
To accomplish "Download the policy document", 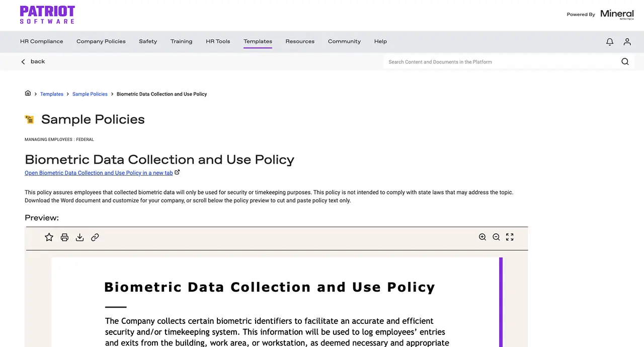I will 79,237.
